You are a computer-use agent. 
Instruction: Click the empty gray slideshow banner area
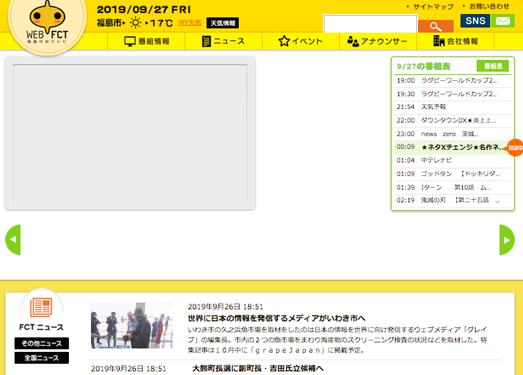[130, 133]
